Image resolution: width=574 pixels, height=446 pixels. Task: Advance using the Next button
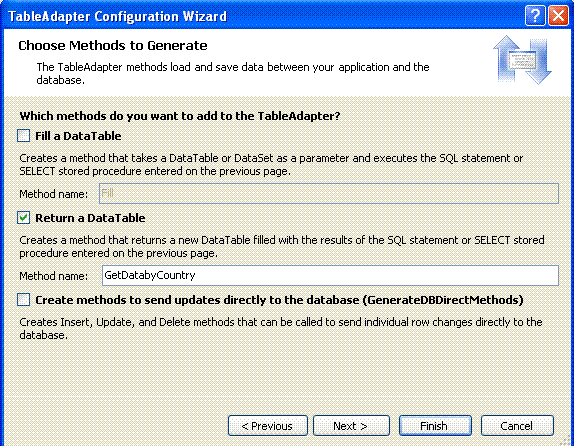click(x=351, y=425)
